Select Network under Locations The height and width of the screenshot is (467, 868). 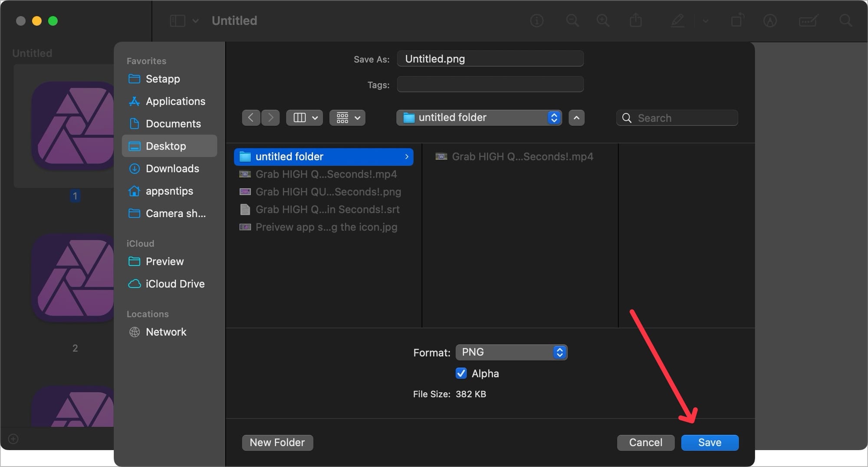coord(166,332)
